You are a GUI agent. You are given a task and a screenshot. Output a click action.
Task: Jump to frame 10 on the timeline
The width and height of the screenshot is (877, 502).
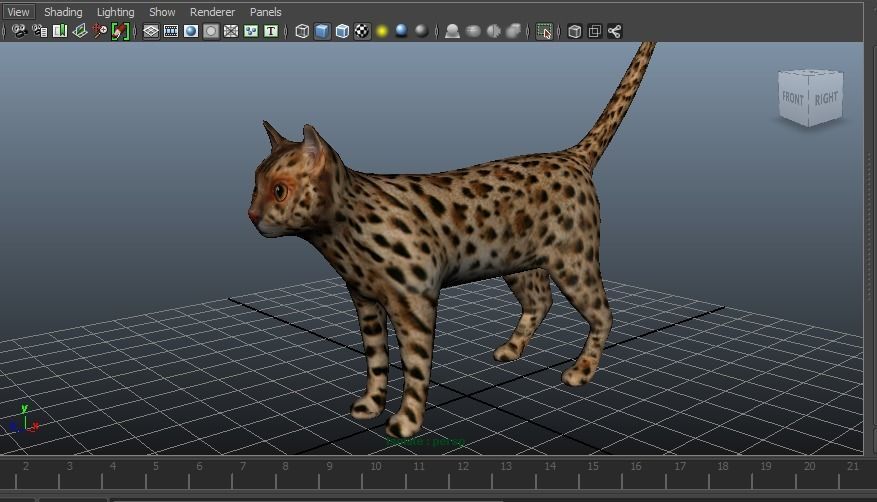pos(376,466)
